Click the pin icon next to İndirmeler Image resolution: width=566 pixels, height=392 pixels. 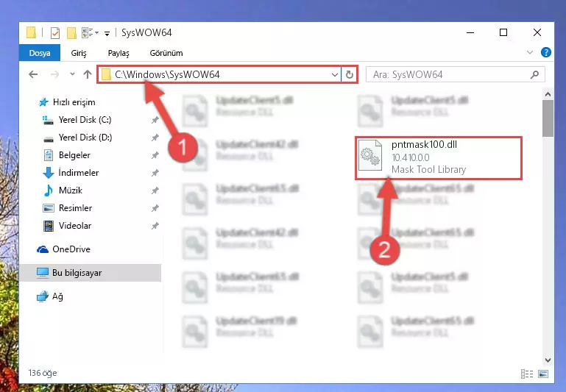coord(155,173)
